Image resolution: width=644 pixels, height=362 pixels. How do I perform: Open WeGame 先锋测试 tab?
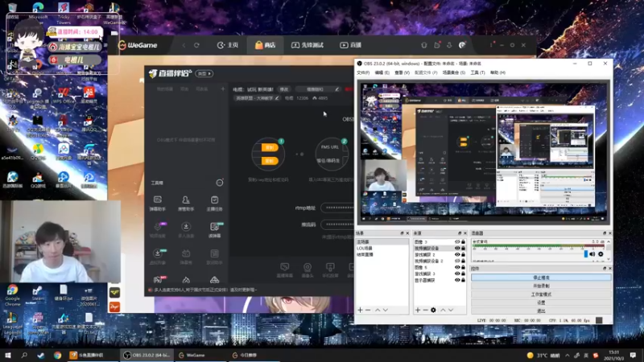click(x=308, y=45)
